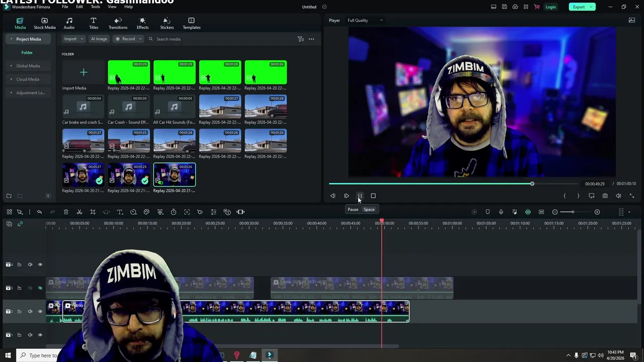The height and width of the screenshot is (362, 644).
Task: Click the motion tracking target icon
Action: click(x=187, y=212)
